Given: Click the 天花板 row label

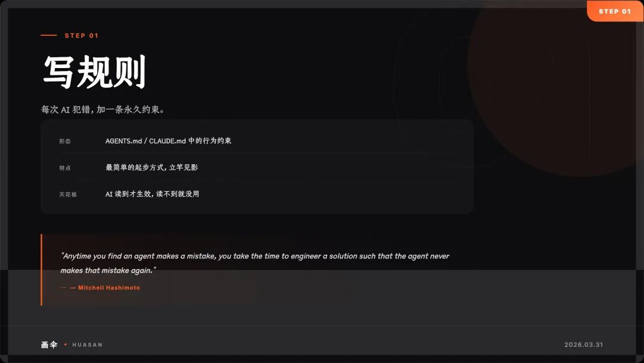Looking at the screenshot, I should [x=68, y=194].
